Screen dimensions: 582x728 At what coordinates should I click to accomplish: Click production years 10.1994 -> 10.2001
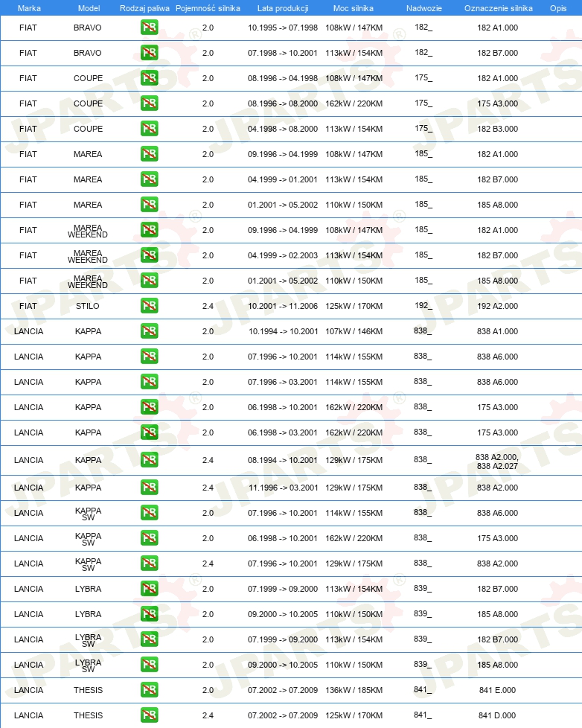pyautogui.click(x=283, y=331)
